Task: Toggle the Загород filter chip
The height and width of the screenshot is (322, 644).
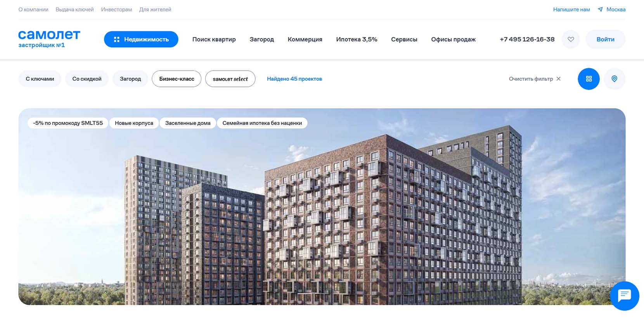Action: click(130, 79)
